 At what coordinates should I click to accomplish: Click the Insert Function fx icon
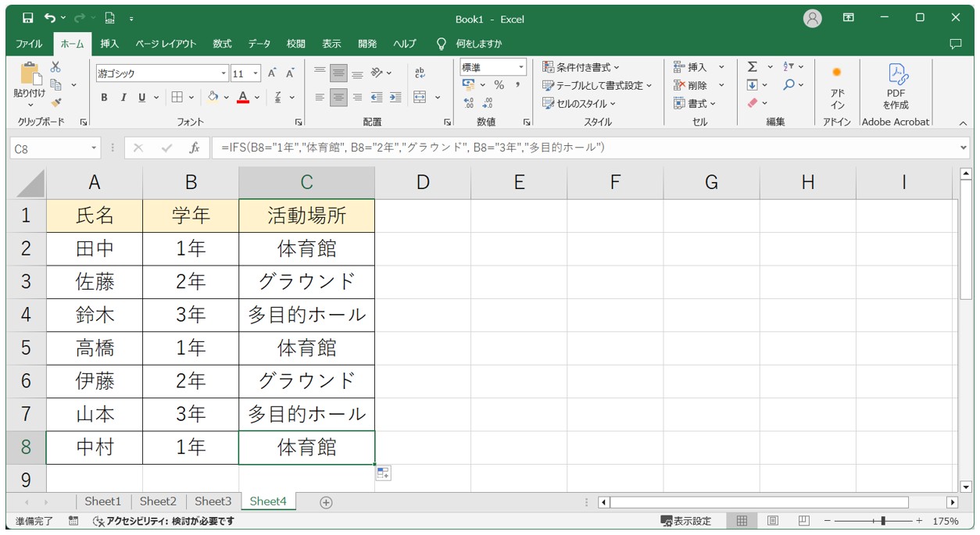(195, 148)
